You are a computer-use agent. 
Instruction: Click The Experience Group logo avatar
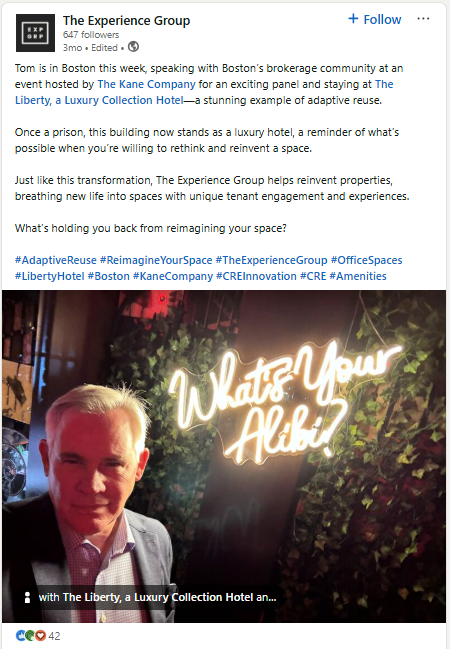click(35, 33)
